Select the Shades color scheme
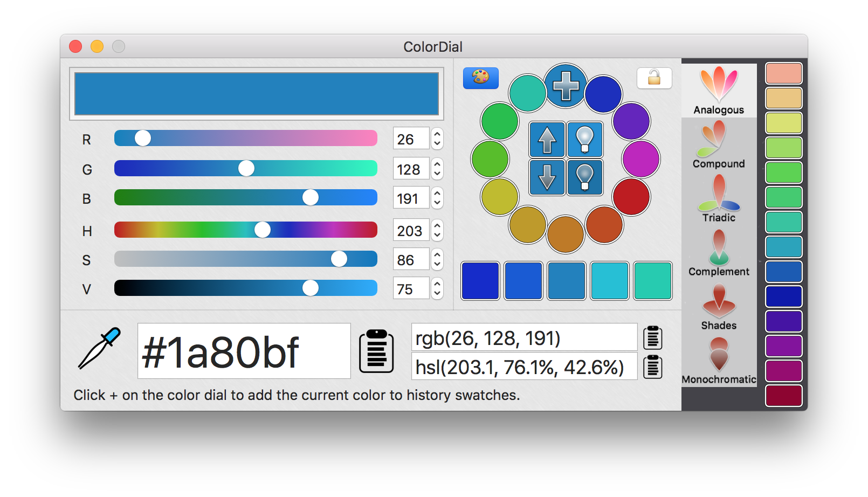Viewport: 868px width, 497px height. (x=719, y=306)
